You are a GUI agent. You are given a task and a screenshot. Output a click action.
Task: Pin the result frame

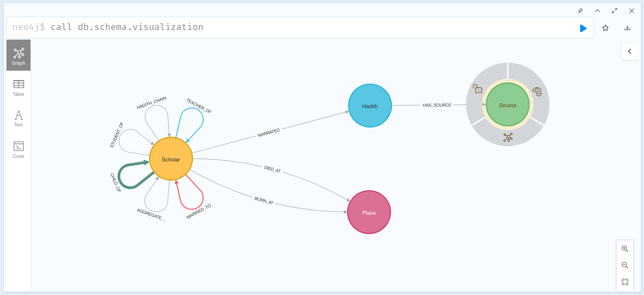(580, 11)
